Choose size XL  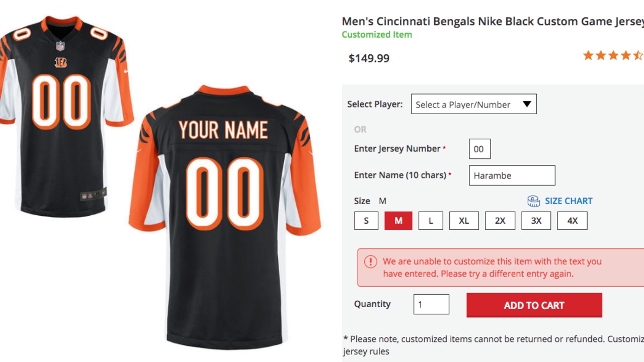pyautogui.click(x=464, y=221)
